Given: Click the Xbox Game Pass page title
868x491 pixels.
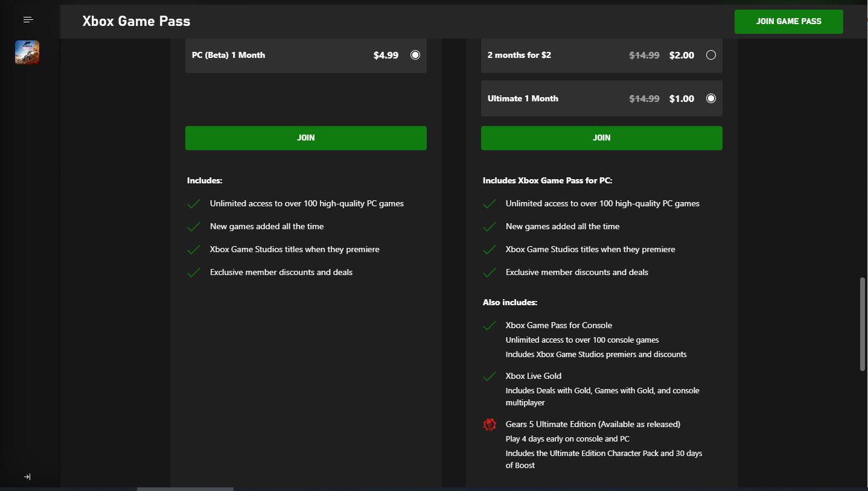Looking at the screenshot, I should pyautogui.click(x=136, y=21).
